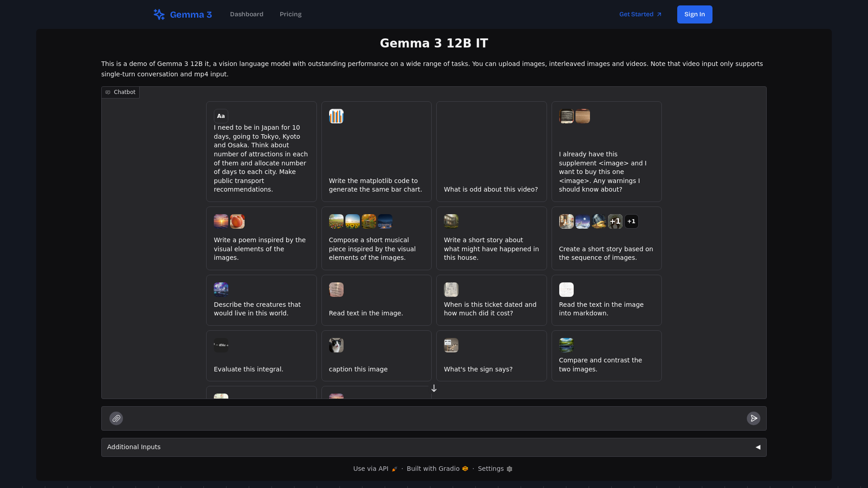
Task: Click the cat thumbnail
Action: tap(336, 345)
